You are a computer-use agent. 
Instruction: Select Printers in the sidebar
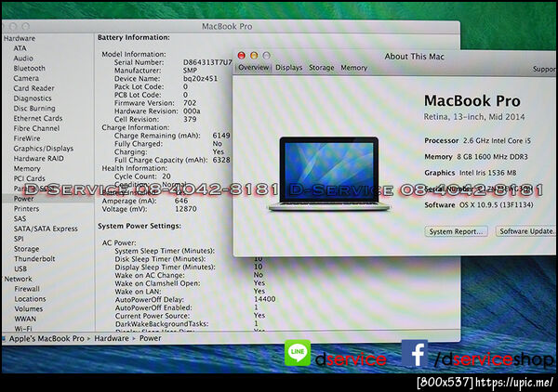(26, 209)
